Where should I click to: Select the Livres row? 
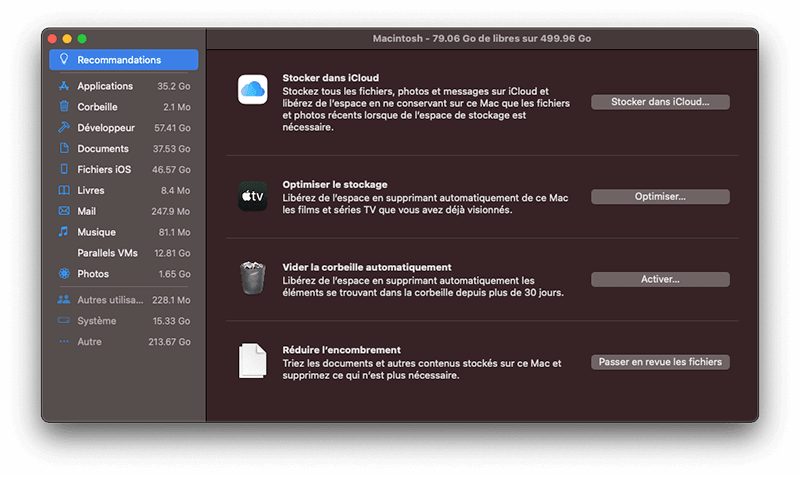click(x=123, y=190)
